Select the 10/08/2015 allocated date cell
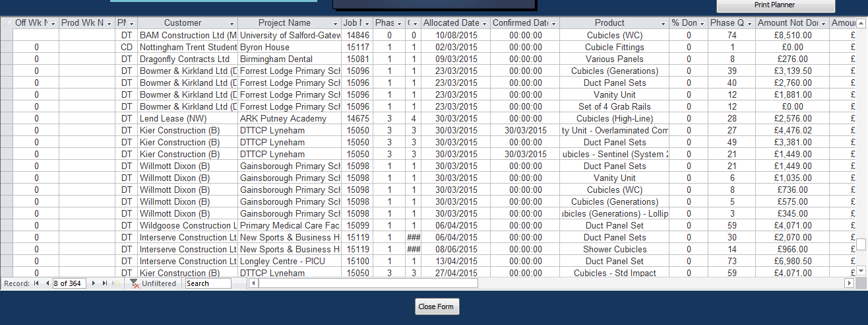Screen dimensions: 868x325 coord(456,36)
